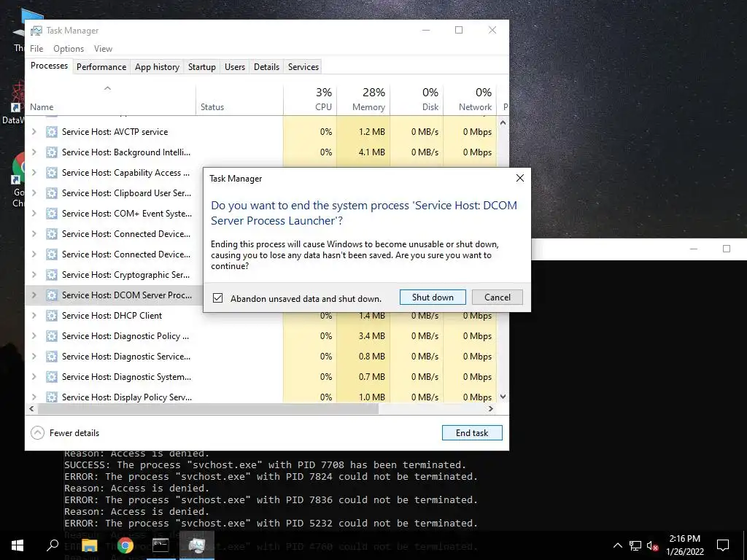747x560 pixels.
Task: Expand Service Host: DHCP Client row
Action: pyautogui.click(x=34, y=316)
